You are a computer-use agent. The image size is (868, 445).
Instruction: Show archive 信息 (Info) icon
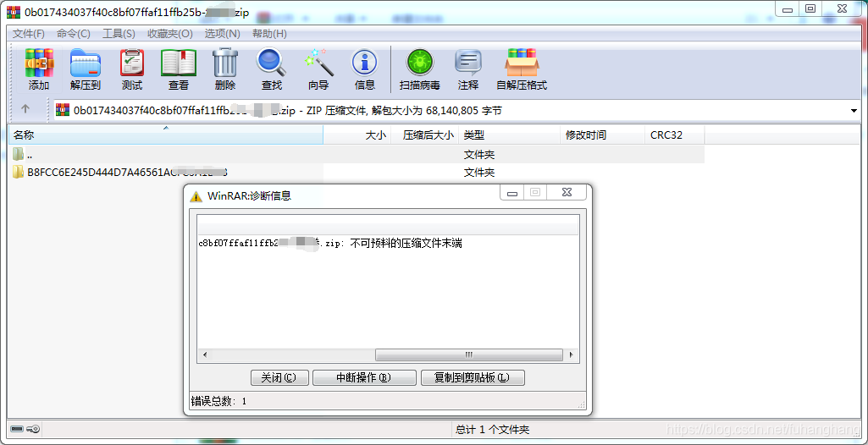pyautogui.click(x=365, y=69)
